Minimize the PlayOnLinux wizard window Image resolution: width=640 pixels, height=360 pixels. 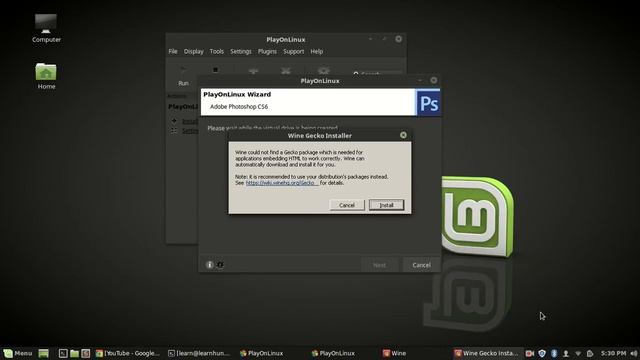[420, 80]
